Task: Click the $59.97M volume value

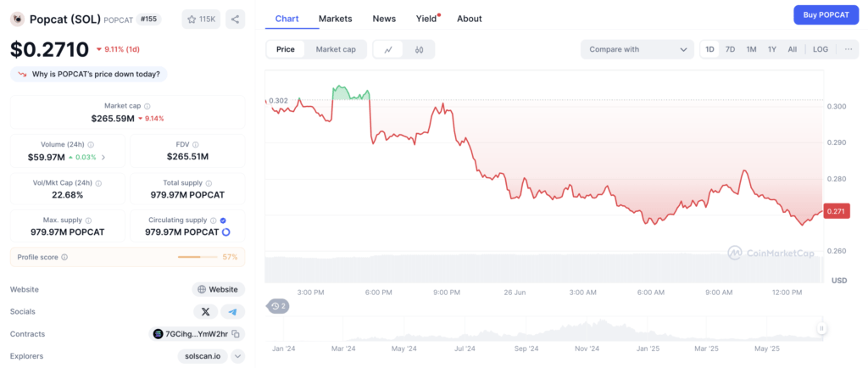Action: (46, 157)
